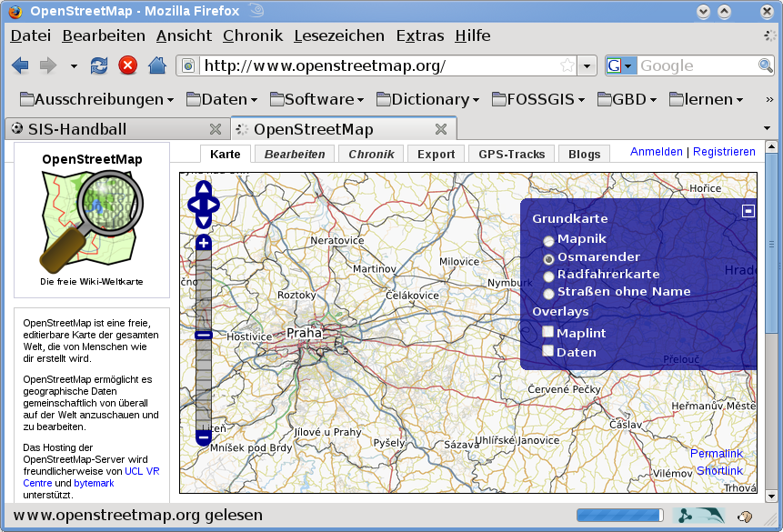Switch to the Export tab
Screen dimensions: 783x532
pyautogui.click(x=436, y=155)
